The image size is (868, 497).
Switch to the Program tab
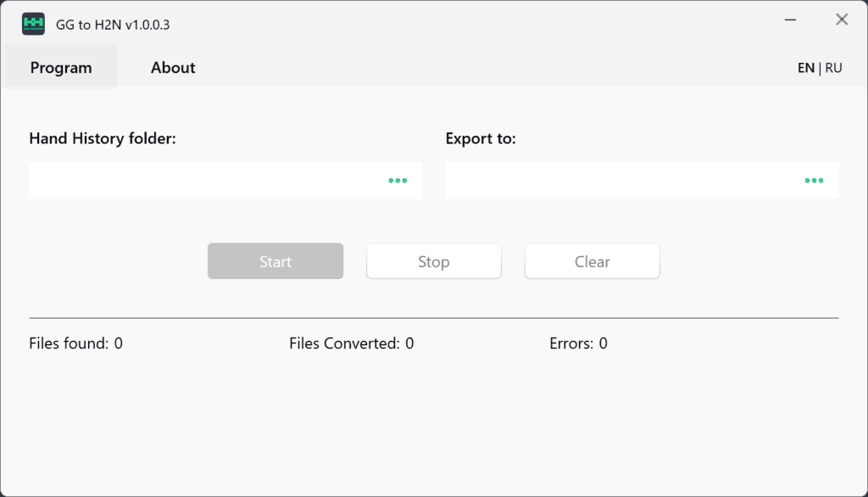(x=60, y=67)
